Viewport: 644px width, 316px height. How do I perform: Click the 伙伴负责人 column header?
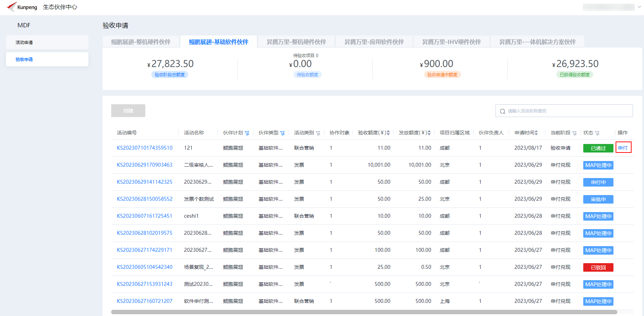(x=491, y=133)
